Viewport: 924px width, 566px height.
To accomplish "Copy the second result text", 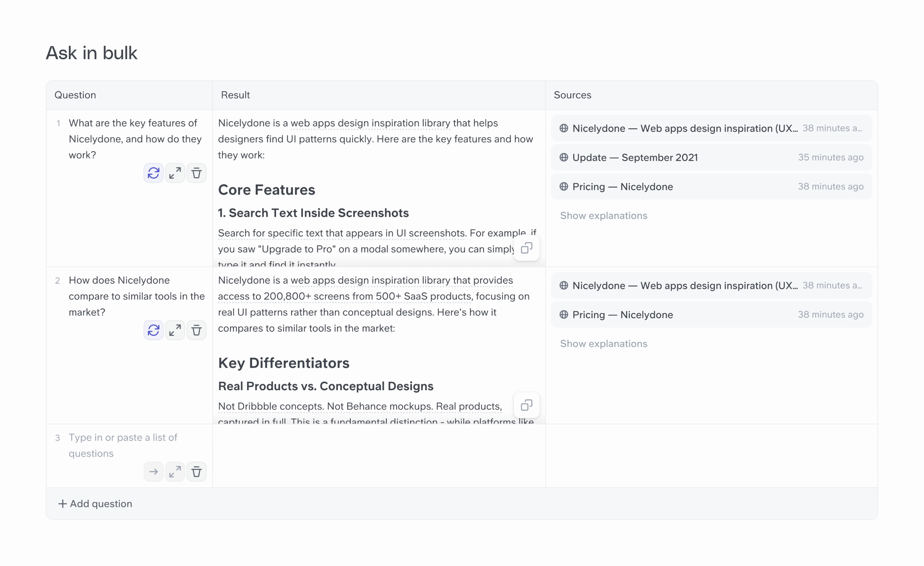I will coord(526,405).
